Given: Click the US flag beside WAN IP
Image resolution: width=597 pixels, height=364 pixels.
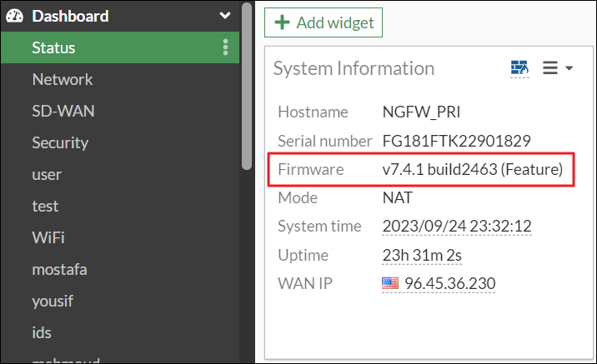Looking at the screenshot, I should click(390, 284).
